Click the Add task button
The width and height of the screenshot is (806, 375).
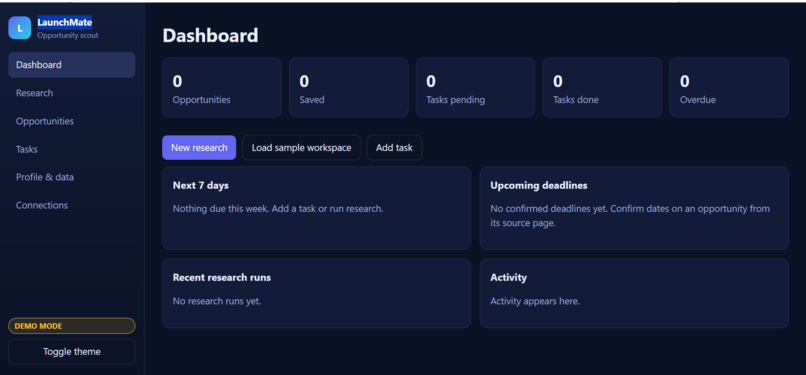pos(394,147)
